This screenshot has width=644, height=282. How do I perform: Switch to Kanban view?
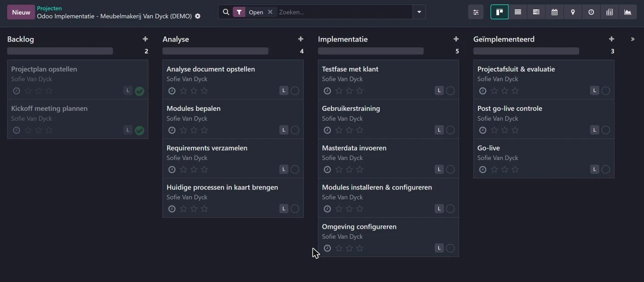tap(500, 12)
